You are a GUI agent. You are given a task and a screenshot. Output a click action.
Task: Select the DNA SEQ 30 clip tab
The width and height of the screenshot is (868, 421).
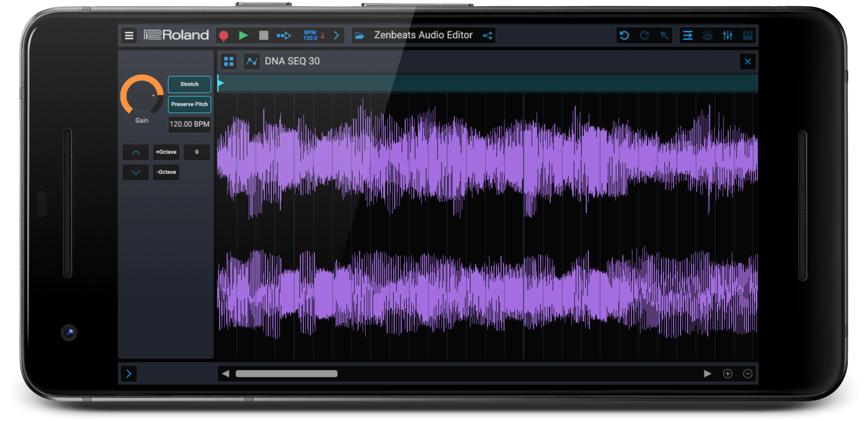tap(292, 61)
